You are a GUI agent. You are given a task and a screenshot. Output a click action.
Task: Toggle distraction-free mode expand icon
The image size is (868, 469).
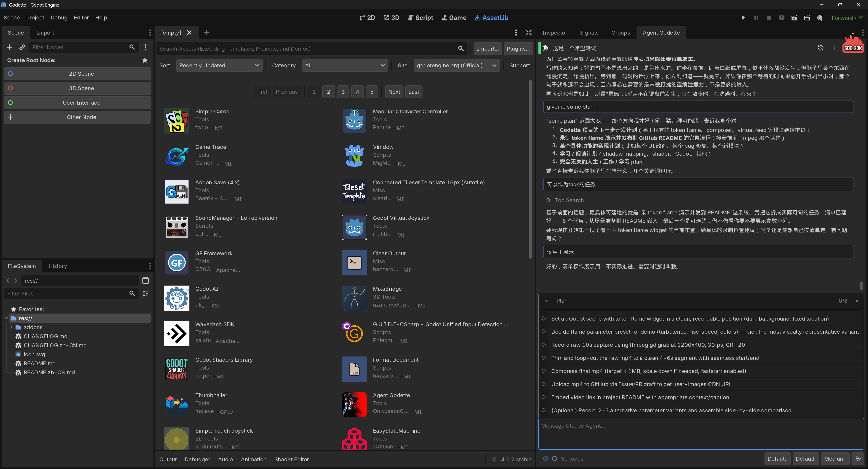[x=529, y=33]
